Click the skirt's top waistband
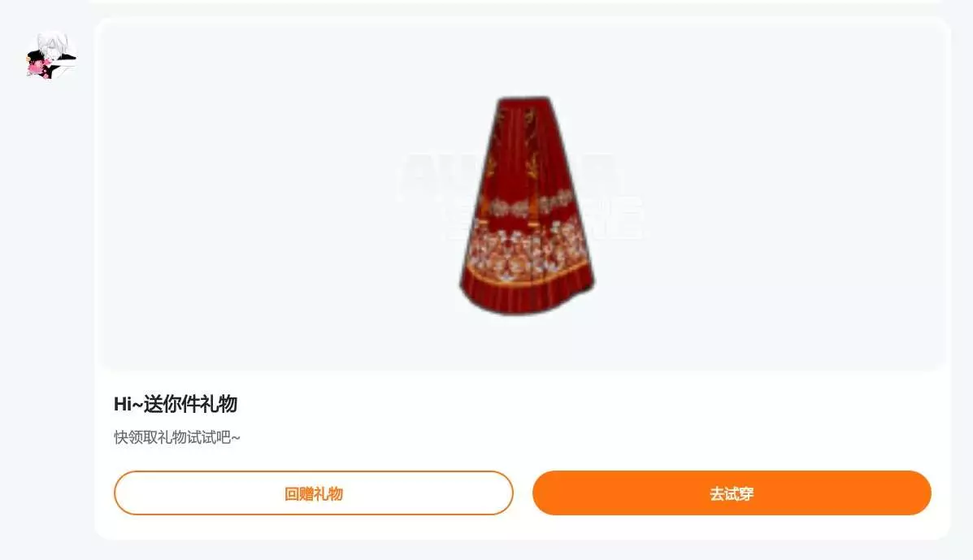 point(523,101)
